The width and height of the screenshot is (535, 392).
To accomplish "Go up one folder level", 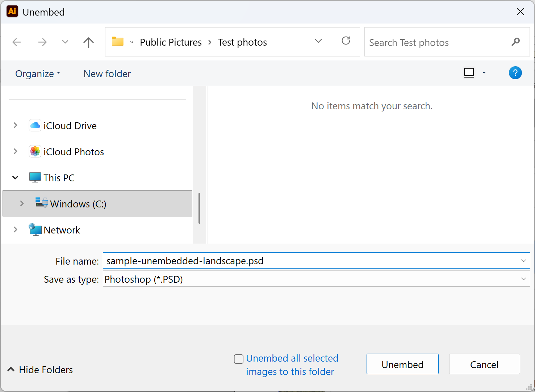I will [88, 42].
